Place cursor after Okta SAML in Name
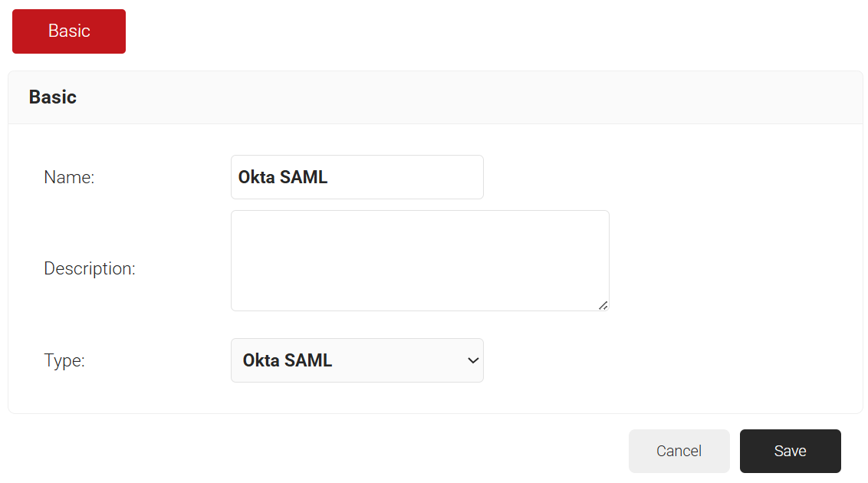 coord(329,177)
